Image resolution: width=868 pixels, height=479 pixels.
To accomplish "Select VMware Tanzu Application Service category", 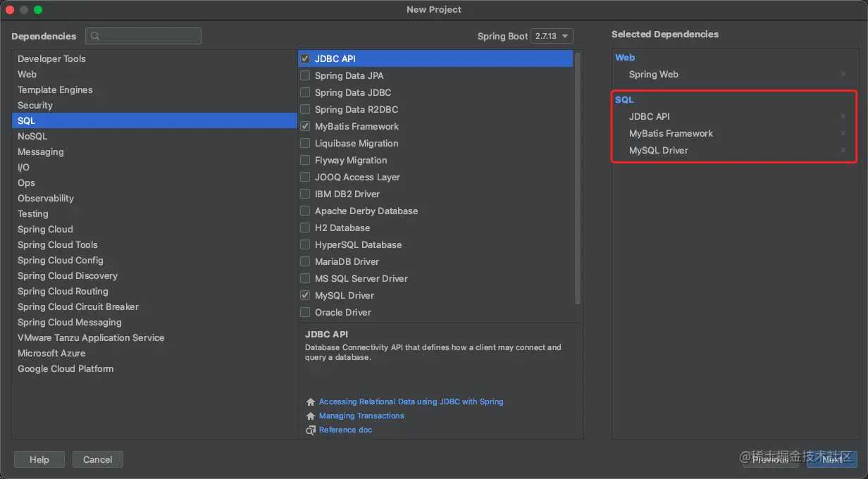I will tap(154, 337).
